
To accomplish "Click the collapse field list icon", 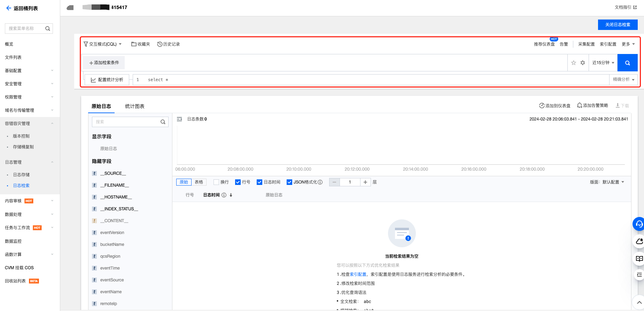I will [179, 119].
